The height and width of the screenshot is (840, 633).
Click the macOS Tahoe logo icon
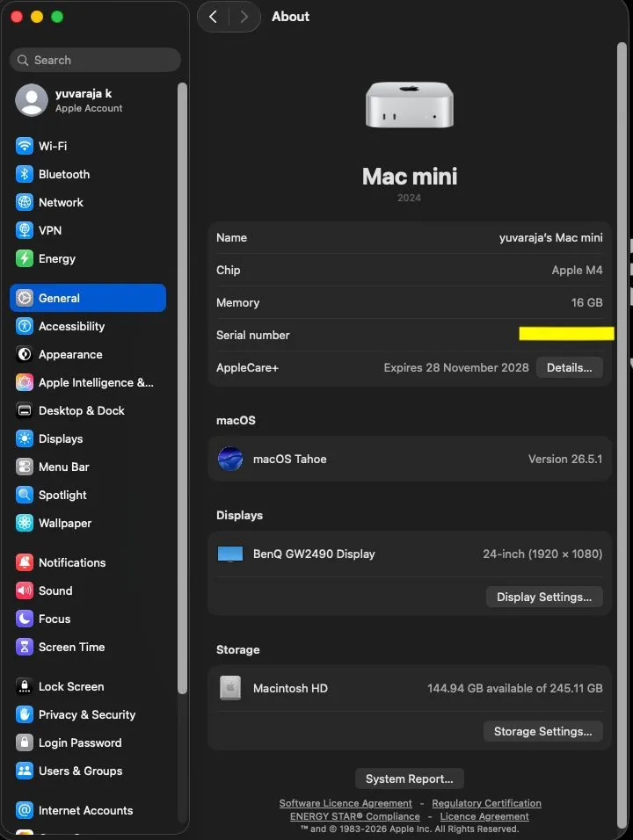pos(230,459)
